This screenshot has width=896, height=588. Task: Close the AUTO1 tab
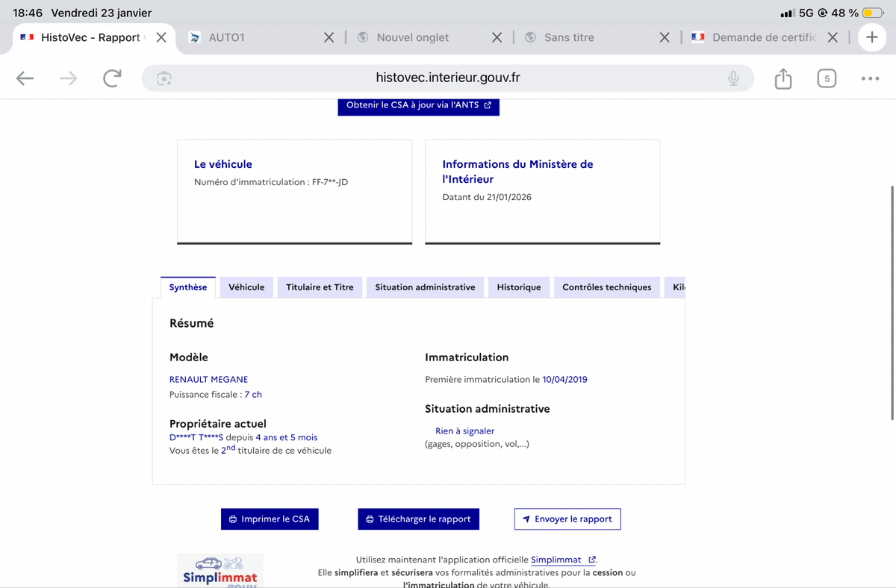[x=329, y=37]
